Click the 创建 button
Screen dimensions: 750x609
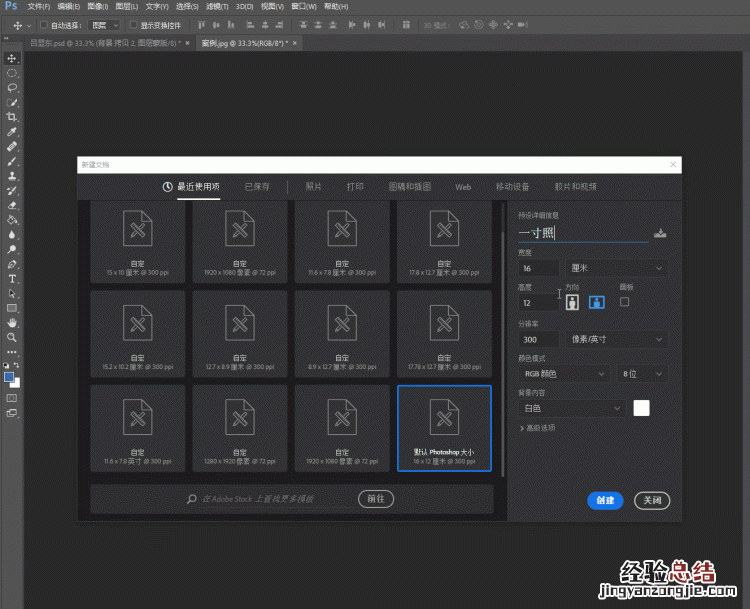606,500
